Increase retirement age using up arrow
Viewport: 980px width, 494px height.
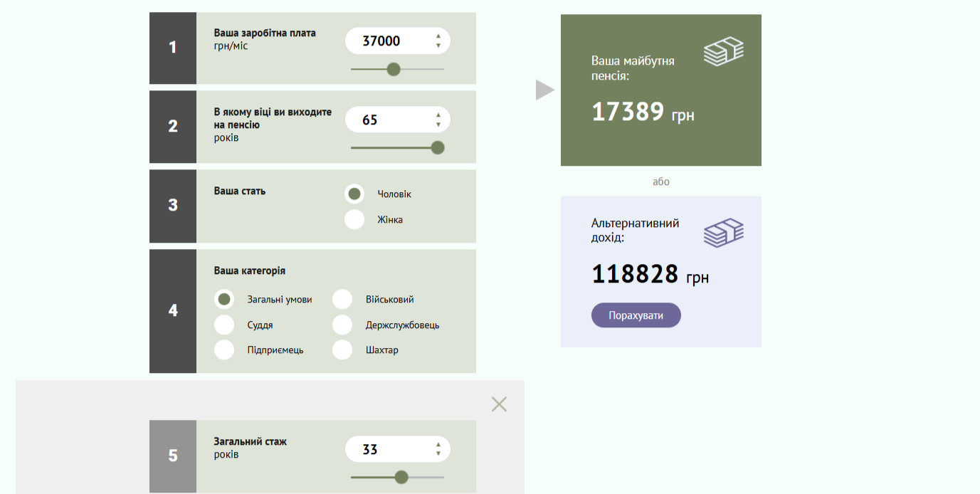(438, 115)
